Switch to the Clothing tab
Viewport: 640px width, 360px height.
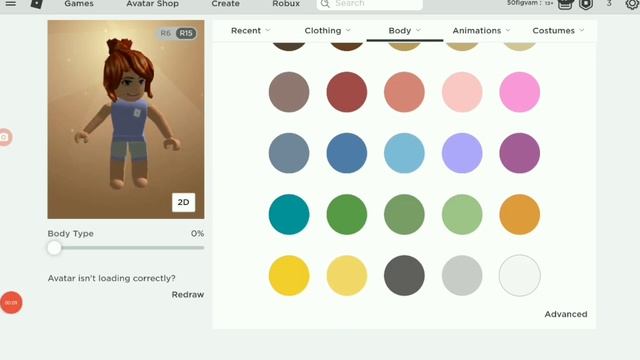tap(323, 31)
